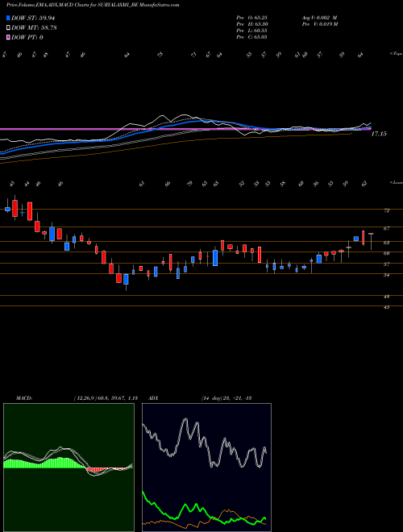Image resolution: width=403 pixels, height=532 pixels.
Task: Click the 17.15 label beside the EMA lines
Action: click(x=379, y=134)
